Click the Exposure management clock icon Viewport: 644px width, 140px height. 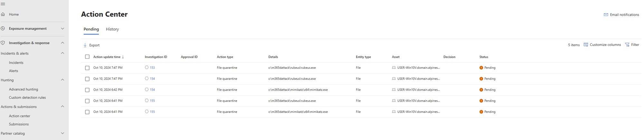coord(3,29)
